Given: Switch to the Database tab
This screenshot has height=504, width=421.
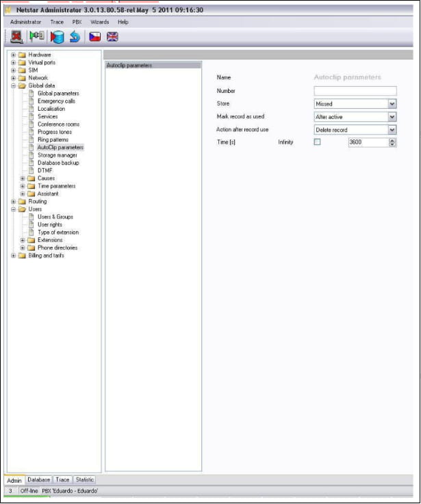Looking at the screenshot, I should [38, 479].
